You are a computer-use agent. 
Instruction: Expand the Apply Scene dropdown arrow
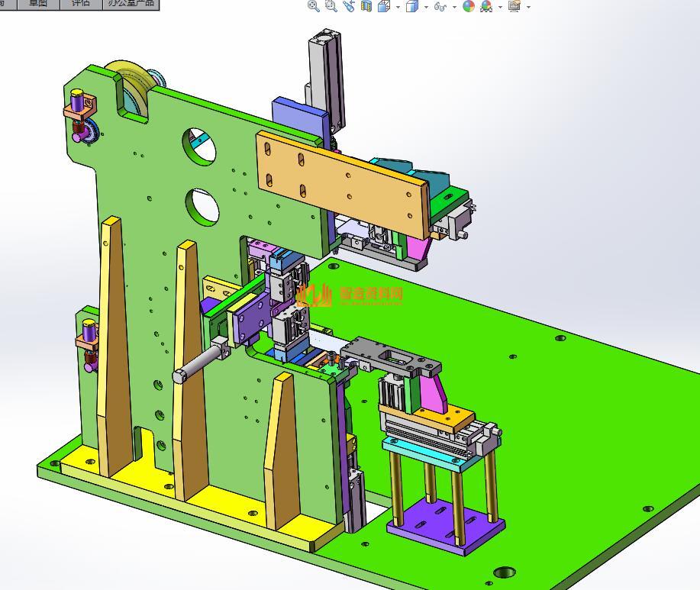pyautogui.click(x=500, y=7)
